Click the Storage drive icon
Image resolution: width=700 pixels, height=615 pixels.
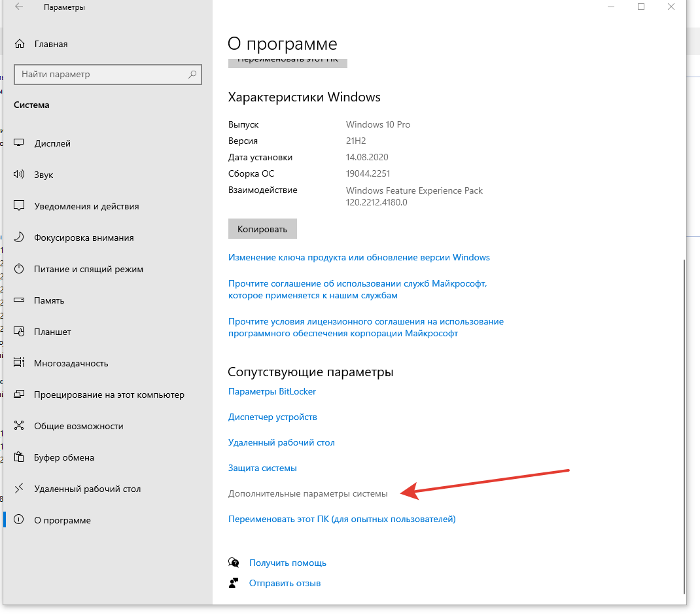click(x=19, y=300)
